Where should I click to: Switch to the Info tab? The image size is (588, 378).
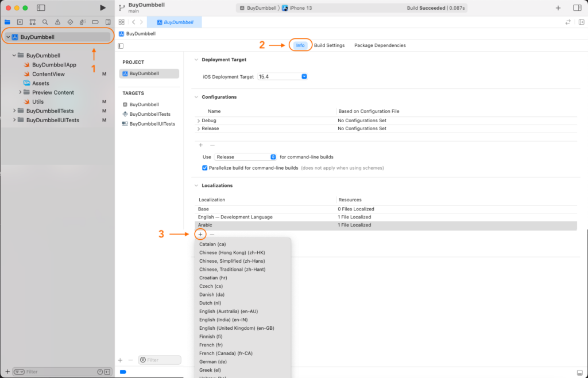(300, 45)
